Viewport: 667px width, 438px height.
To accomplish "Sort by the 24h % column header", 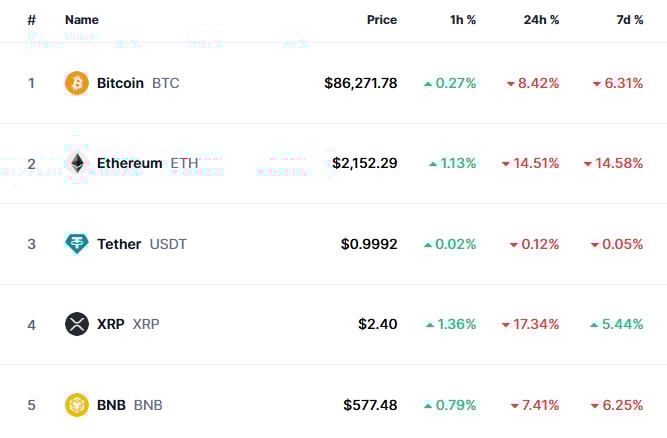I will pos(541,20).
